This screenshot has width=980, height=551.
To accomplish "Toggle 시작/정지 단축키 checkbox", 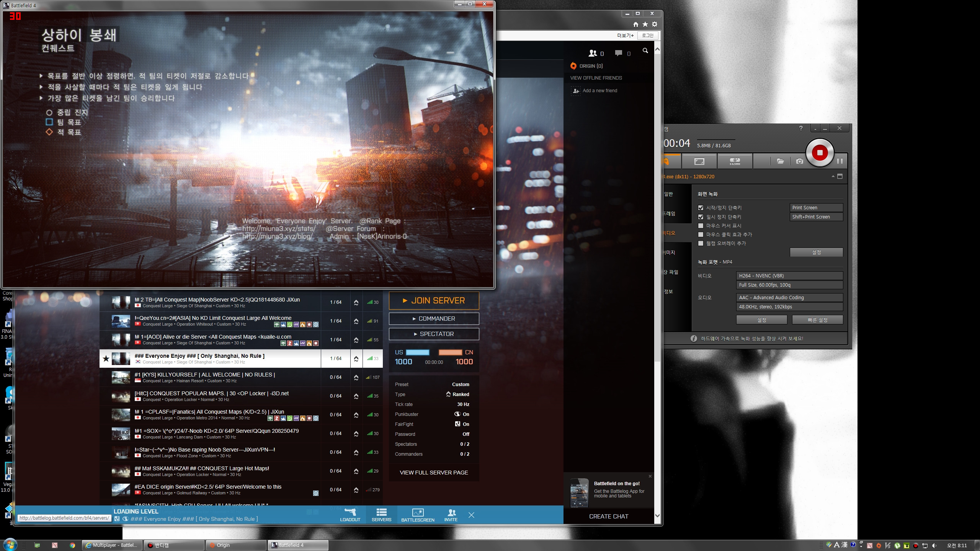I will [x=701, y=208].
